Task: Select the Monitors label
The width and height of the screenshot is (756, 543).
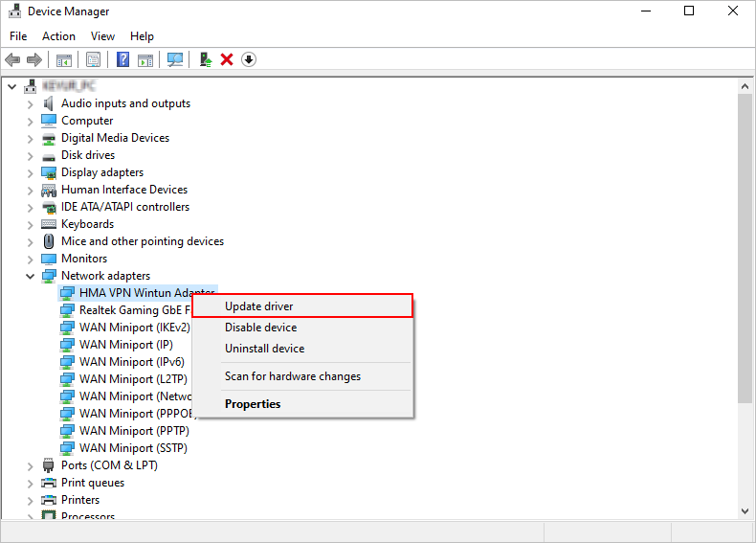Action: point(84,259)
